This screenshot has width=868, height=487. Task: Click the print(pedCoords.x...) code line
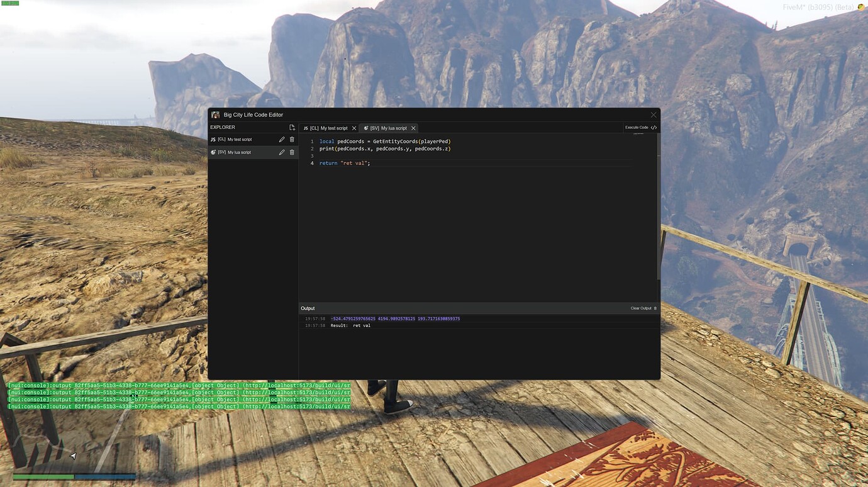point(385,149)
